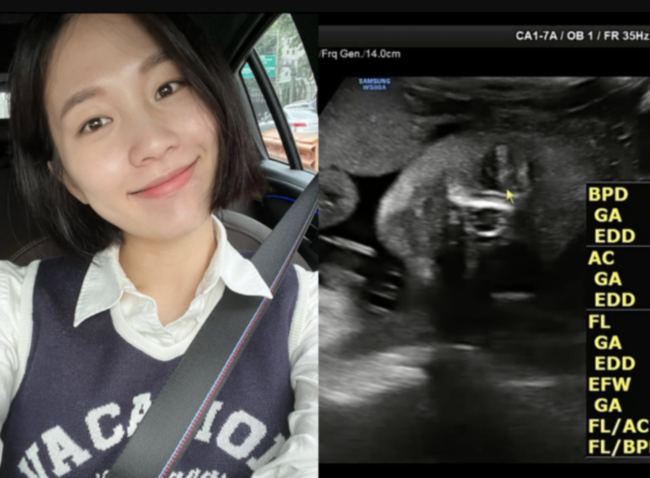This screenshot has height=478, width=650.
Task: Select the EDD row under AC
Action: (x=615, y=300)
